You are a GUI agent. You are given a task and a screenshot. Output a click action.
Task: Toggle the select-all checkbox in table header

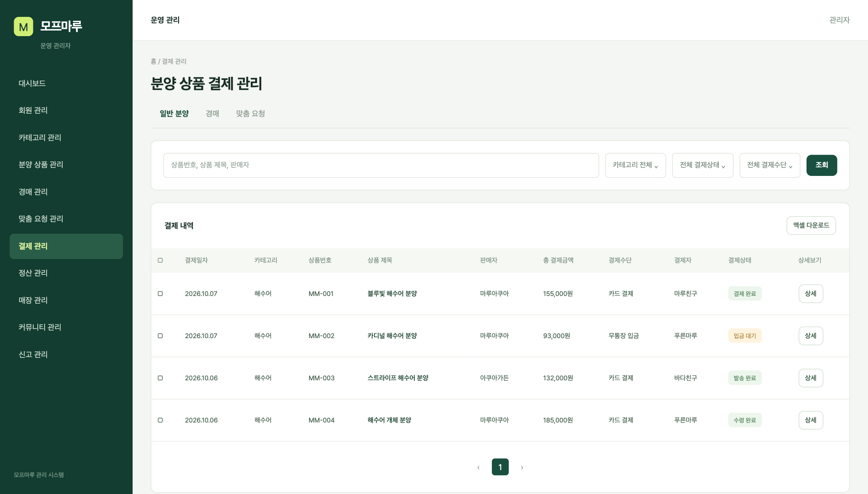coord(160,260)
